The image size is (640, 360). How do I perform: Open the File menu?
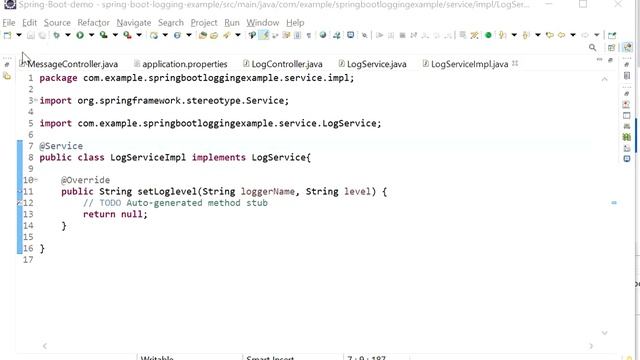(9, 23)
